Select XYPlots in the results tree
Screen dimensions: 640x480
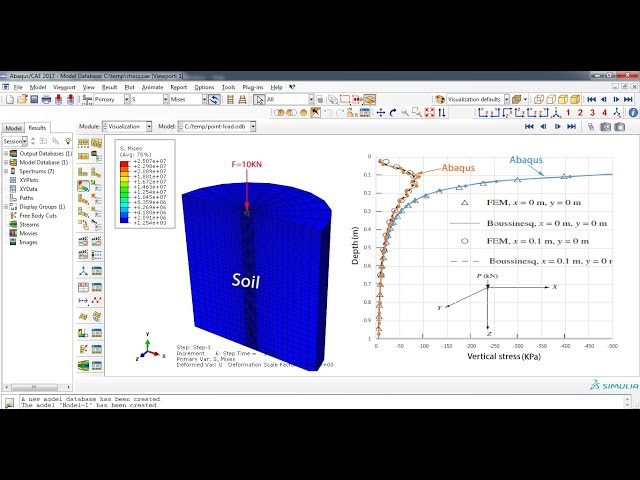click(x=29, y=180)
